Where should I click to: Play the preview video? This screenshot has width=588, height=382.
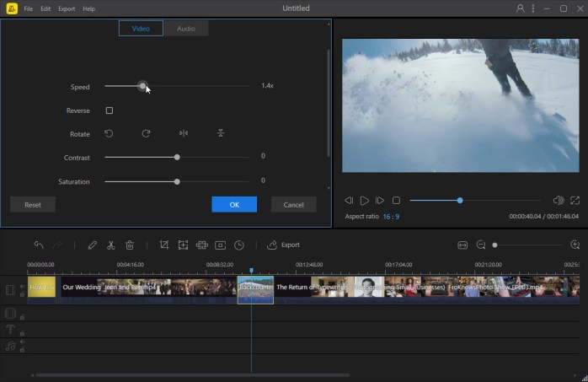click(x=364, y=201)
